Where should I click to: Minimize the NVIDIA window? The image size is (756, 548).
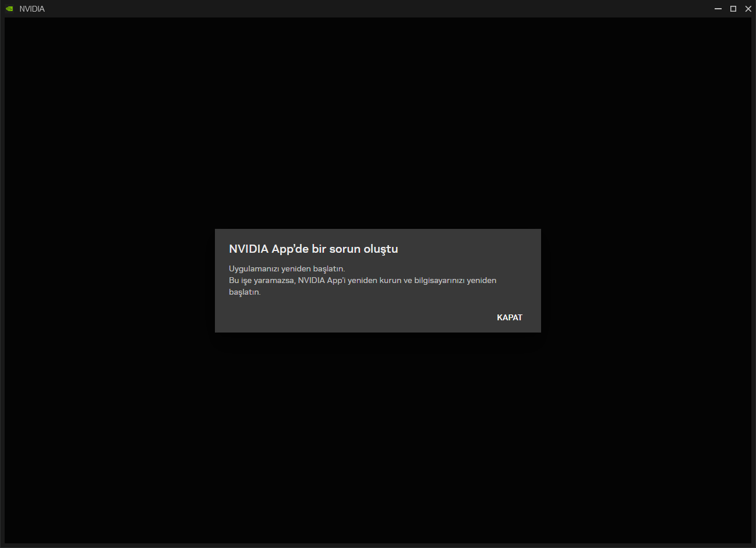point(718,9)
